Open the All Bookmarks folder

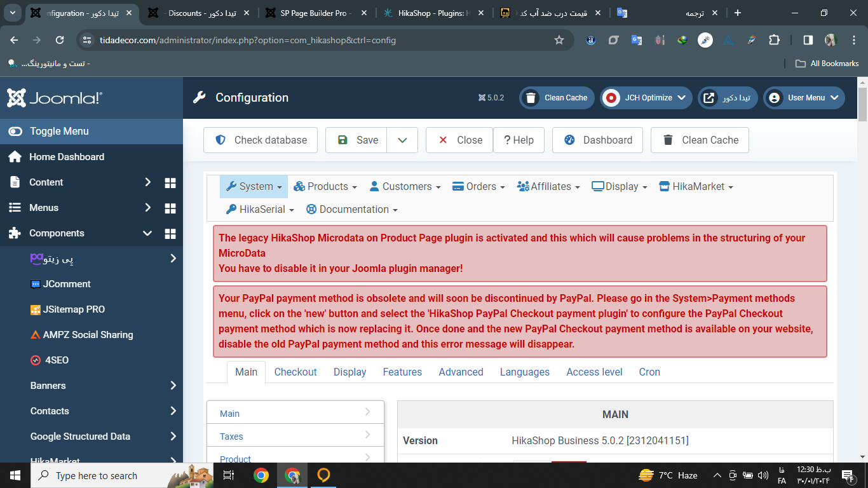click(827, 64)
